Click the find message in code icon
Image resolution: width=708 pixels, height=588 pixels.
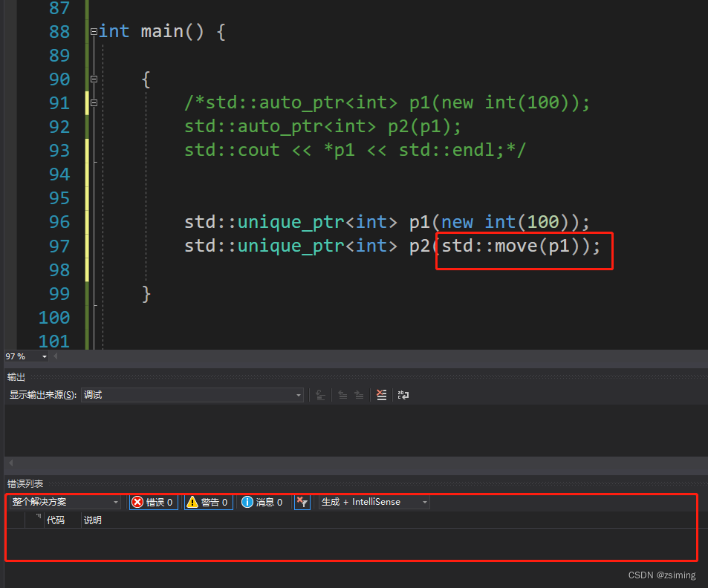coord(321,395)
